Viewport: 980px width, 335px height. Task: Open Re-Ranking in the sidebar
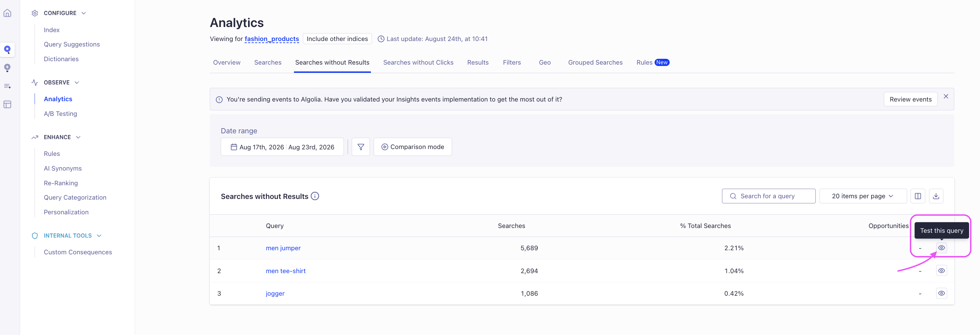pyautogui.click(x=61, y=183)
